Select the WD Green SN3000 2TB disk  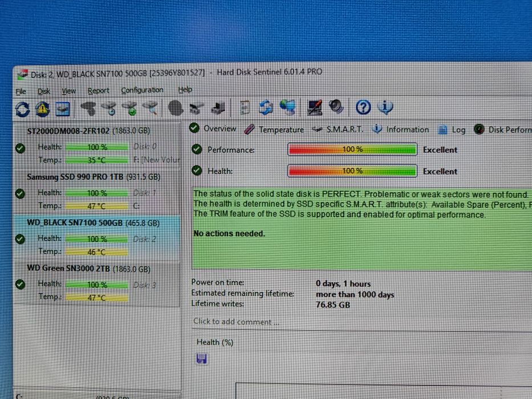pos(97,284)
